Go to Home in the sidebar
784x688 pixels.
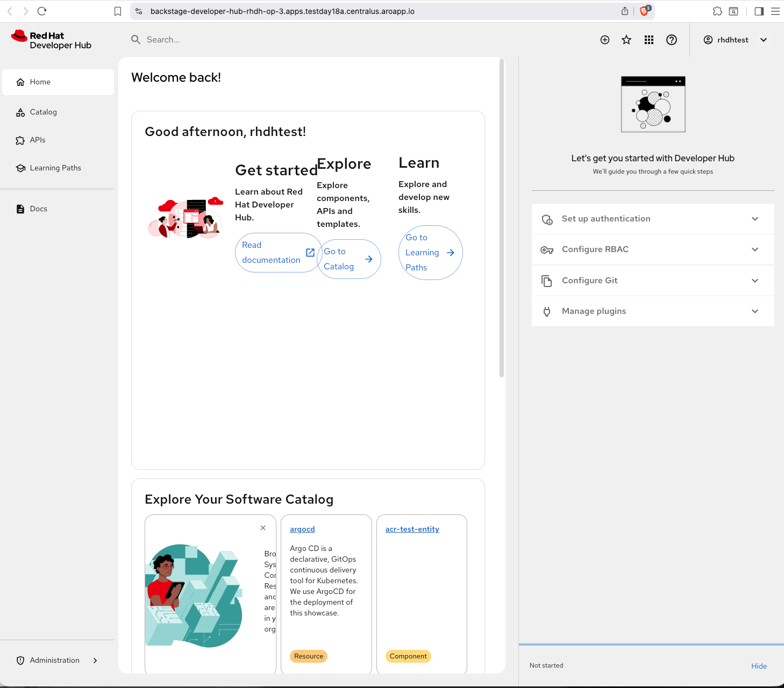58,82
